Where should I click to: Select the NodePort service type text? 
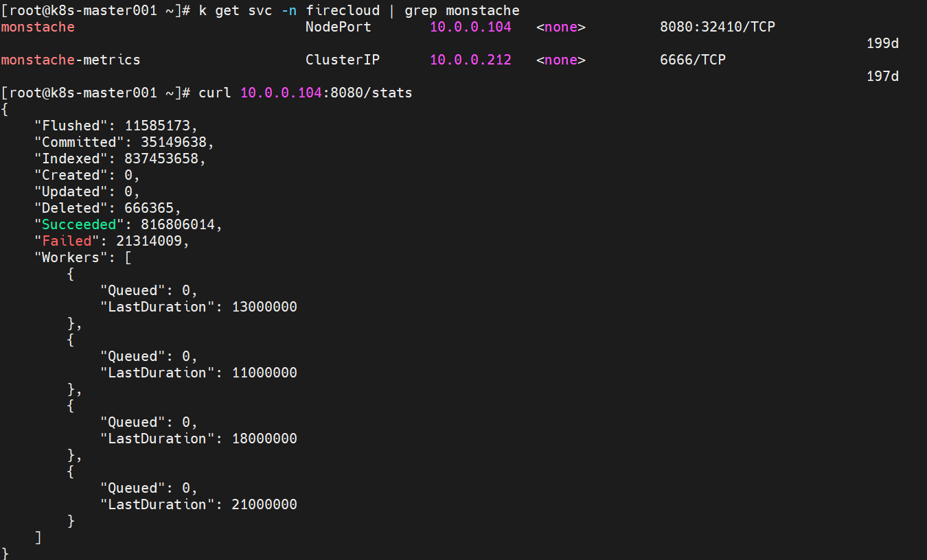pyautogui.click(x=338, y=27)
